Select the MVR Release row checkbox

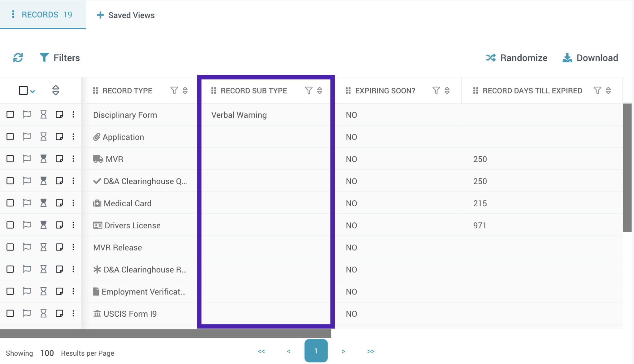click(10, 247)
